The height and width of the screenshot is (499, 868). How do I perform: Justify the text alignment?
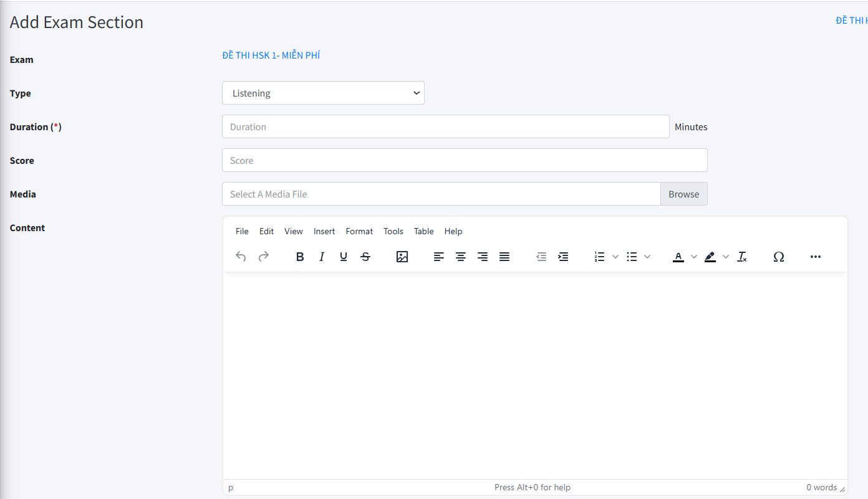[x=504, y=257]
